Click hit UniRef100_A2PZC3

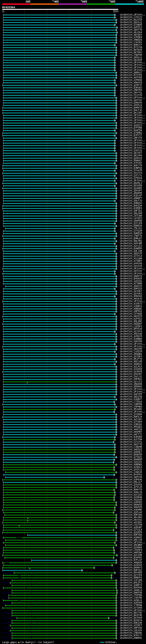(x=131, y=27)
